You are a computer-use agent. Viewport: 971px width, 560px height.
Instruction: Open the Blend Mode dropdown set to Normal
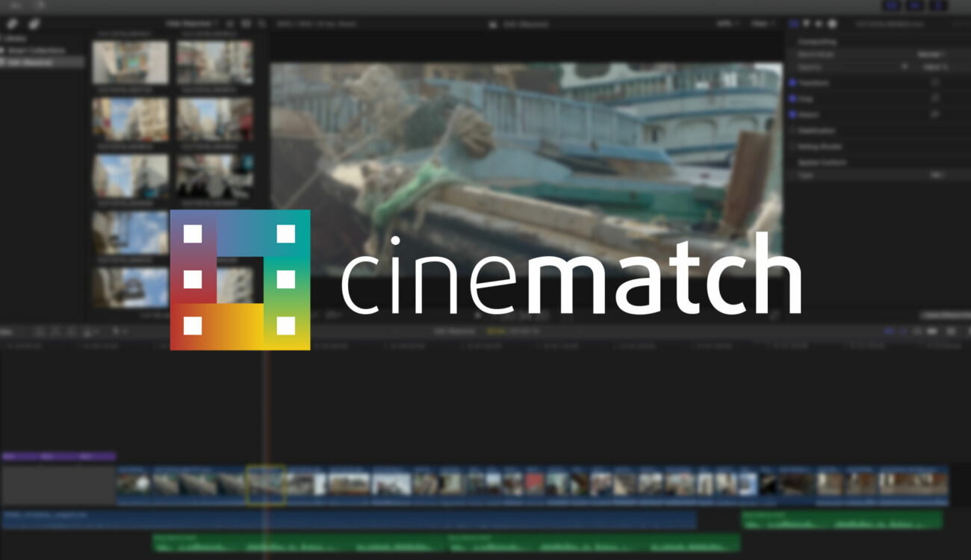[x=931, y=54]
